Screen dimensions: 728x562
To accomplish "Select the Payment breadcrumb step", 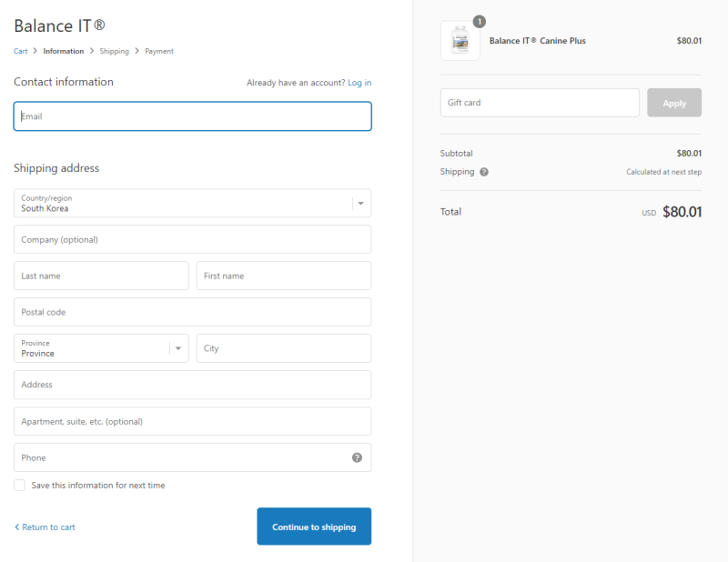I will coord(159,51).
